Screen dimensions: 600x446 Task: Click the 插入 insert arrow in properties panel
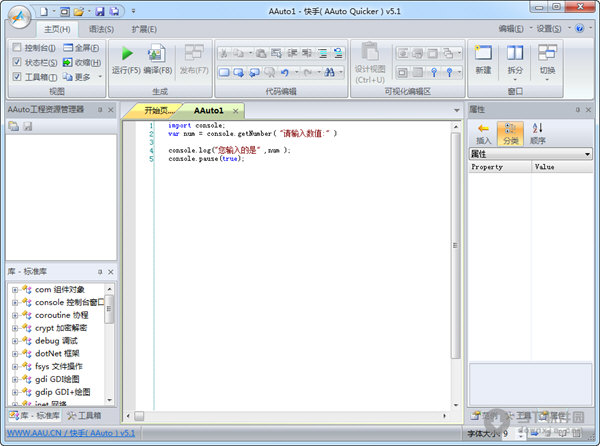click(483, 133)
